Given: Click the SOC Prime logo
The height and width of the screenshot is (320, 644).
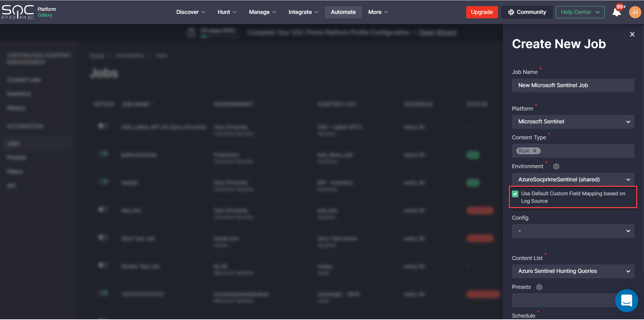Looking at the screenshot, I should pyautogui.click(x=18, y=12).
